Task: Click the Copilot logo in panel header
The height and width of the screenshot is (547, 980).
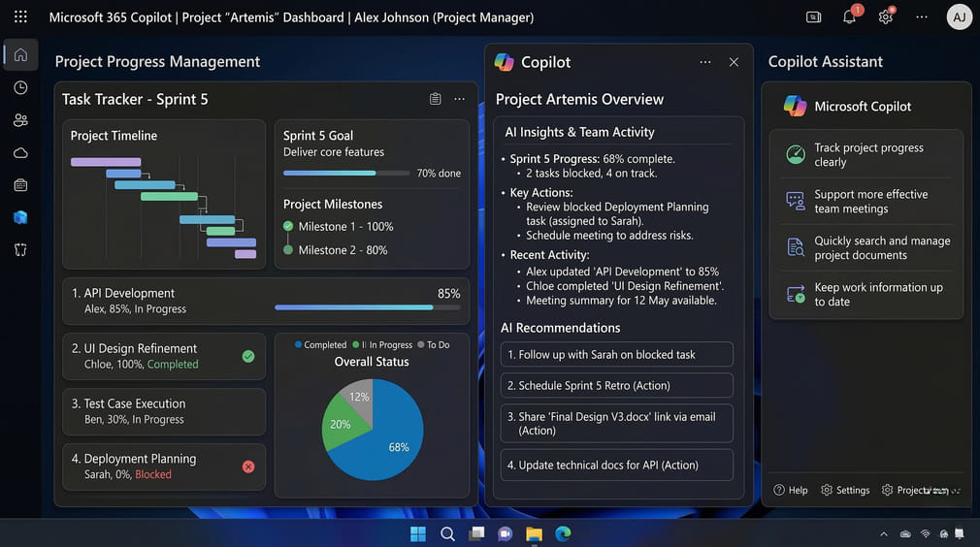Action: (505, 62)
